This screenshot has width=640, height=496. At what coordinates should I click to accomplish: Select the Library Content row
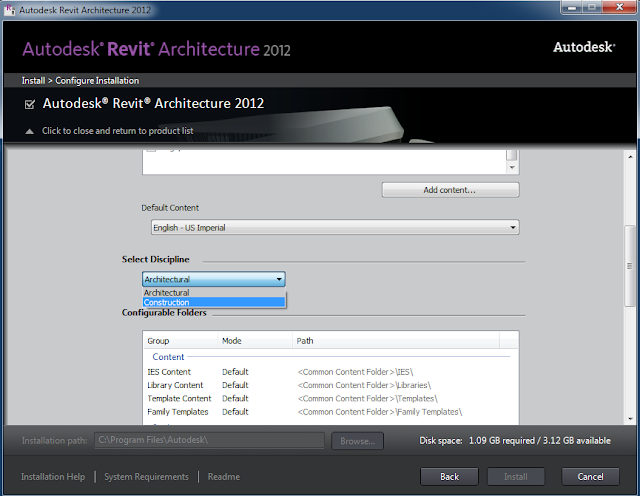330,385
